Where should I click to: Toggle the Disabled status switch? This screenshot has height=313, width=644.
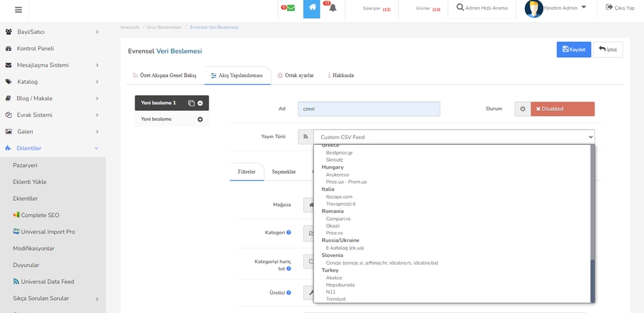pyautogui.click(x=562, y=109)
